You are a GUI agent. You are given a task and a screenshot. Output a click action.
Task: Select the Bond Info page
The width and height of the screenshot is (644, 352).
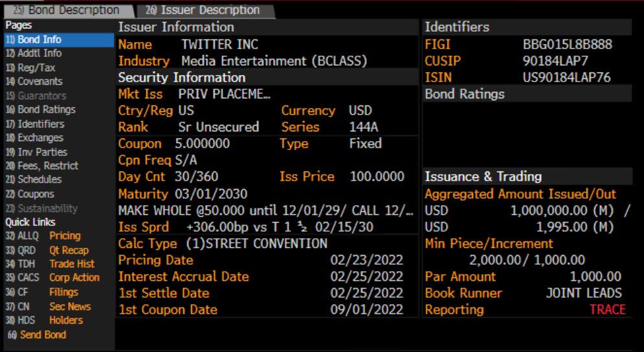[x=59, y=40]
